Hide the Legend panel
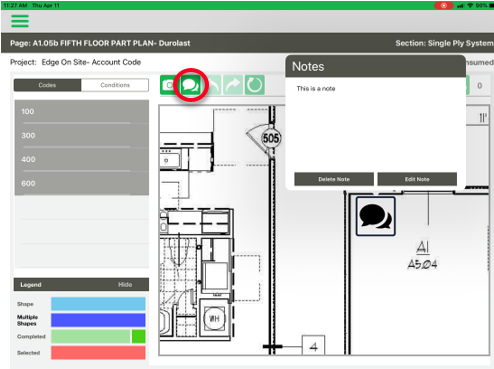Viewport: 494px width, 369px height. tap(125, 285)
